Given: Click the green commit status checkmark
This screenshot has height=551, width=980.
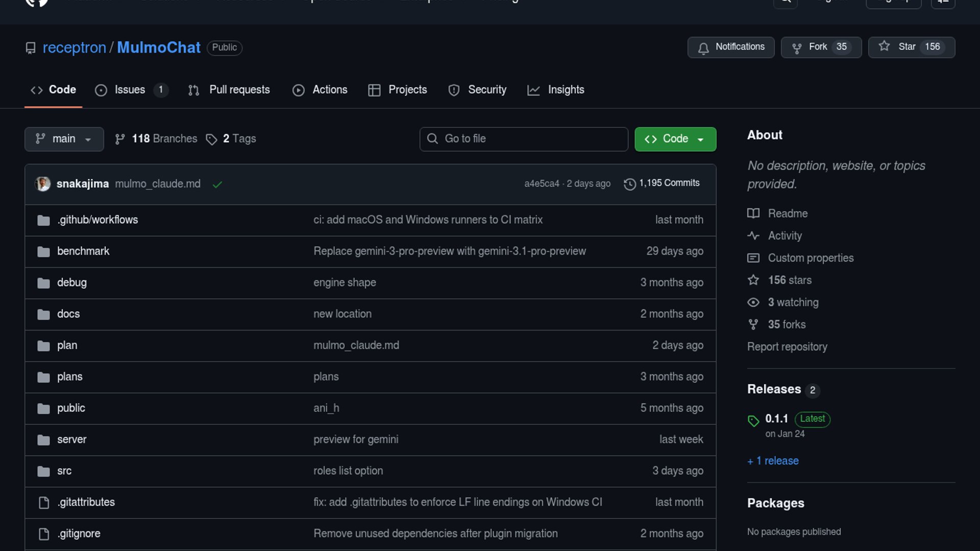Looking at the screenshot, I should pos(217,185).
